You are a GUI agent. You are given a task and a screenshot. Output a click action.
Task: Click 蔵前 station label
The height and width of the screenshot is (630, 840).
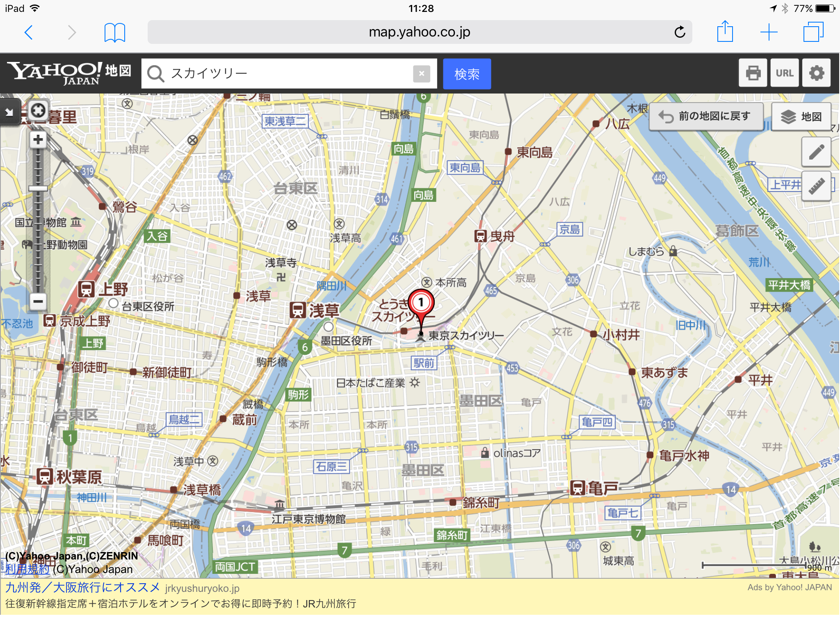[244, 420]
